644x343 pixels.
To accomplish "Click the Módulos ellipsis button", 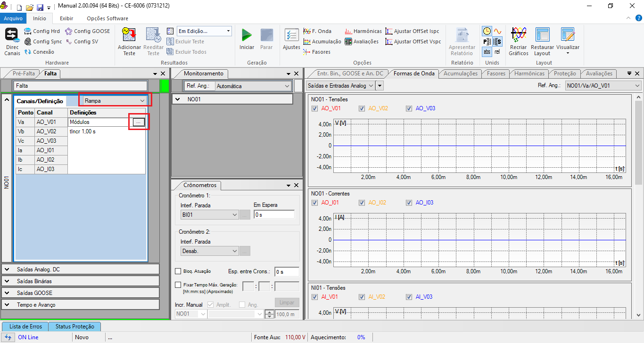I will point(138,122).
